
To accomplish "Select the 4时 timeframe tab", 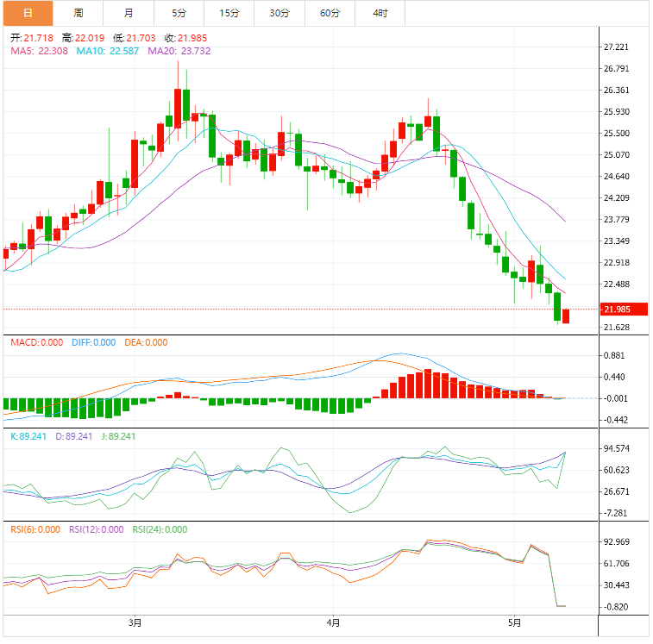I will [380, 13].
